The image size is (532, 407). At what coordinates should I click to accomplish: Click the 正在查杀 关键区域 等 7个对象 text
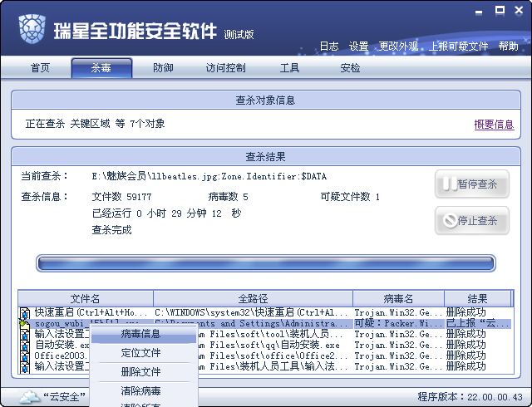coord(95,124)
